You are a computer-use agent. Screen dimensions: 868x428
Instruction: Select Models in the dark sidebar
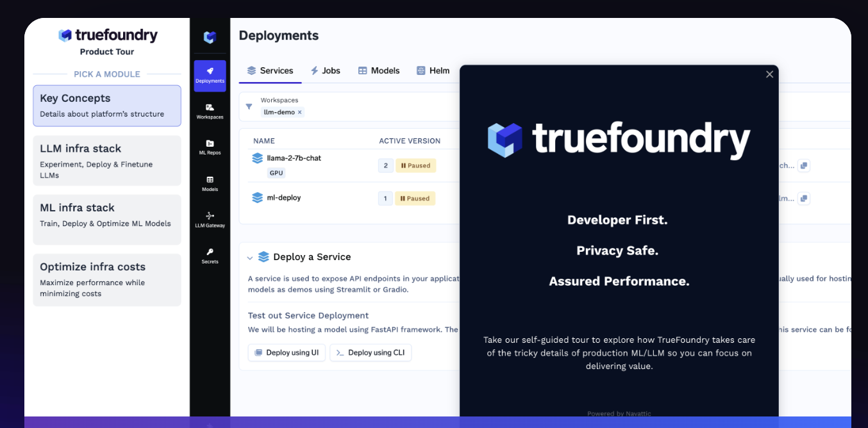(210, 184)
